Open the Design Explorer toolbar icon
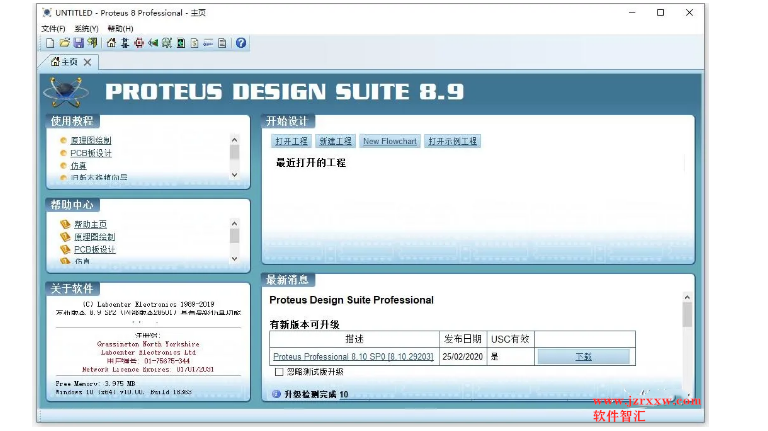Viewport: 768px width, 431px height. [181, 43]
